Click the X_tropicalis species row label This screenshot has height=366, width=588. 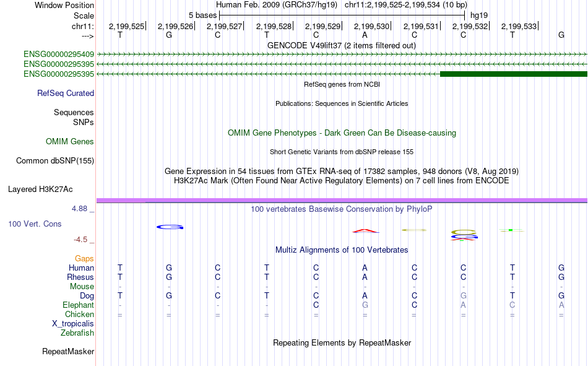click(x=73, y=324)
